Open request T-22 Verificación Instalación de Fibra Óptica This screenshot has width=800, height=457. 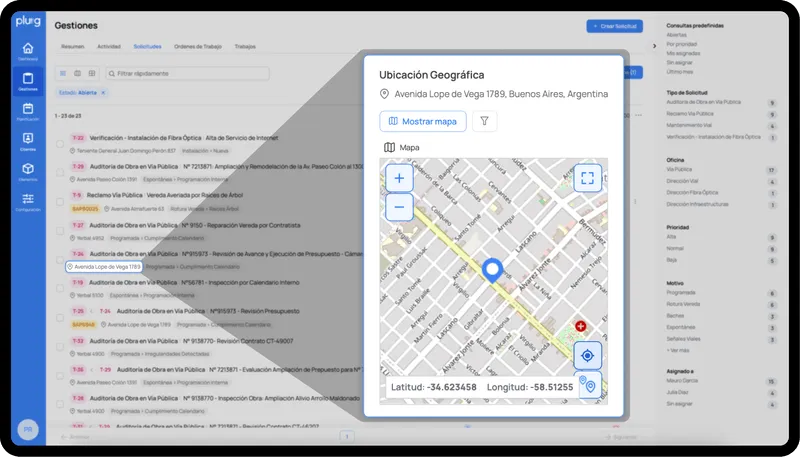184,138
